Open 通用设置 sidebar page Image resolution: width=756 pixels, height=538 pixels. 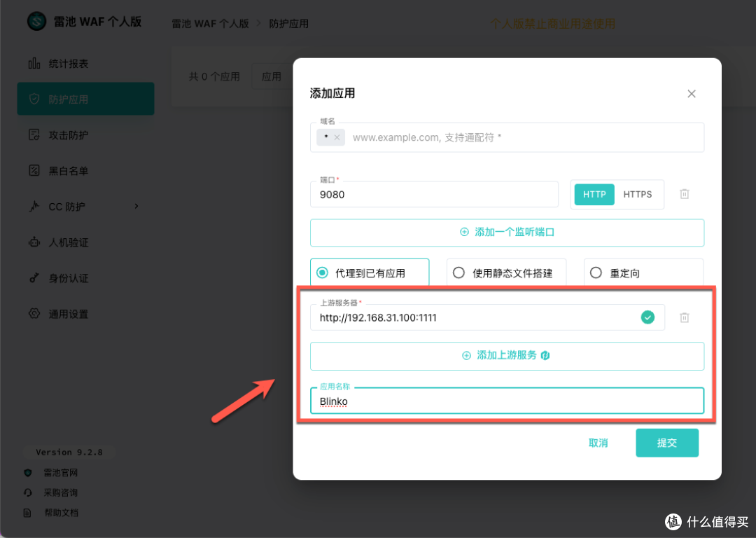coord(85,314)
